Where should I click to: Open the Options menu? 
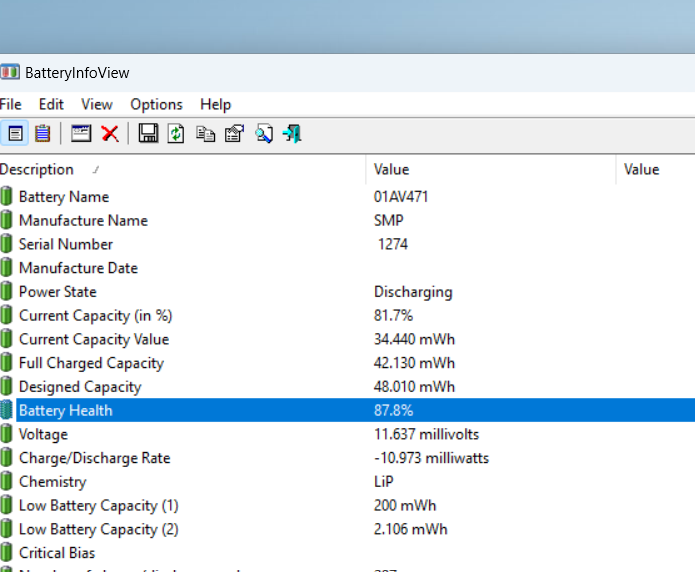(156, 104)
